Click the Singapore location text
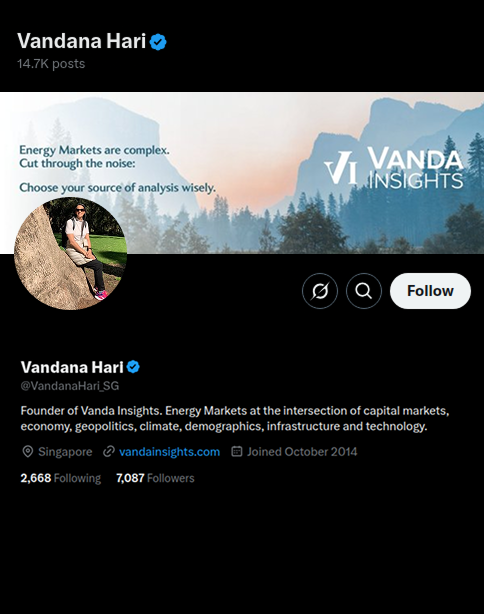 point(65,452)
